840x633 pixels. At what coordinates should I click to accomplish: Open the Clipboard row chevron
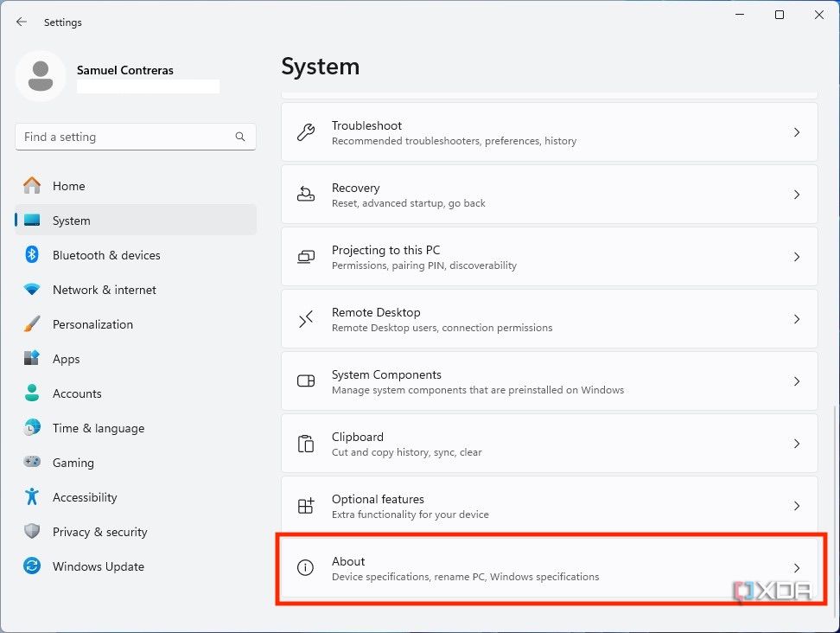click(797, 444)
